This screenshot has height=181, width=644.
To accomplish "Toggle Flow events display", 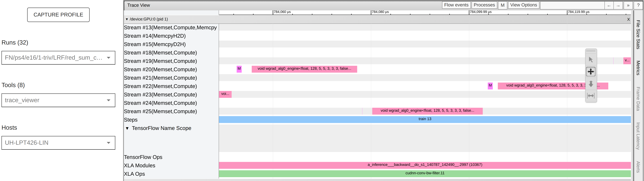I will tap(456, 5).
